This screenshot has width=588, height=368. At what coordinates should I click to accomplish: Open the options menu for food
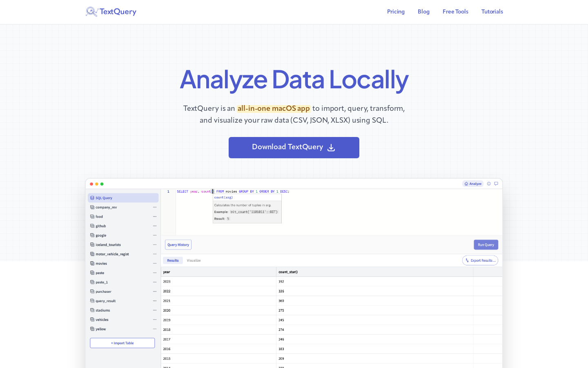point(155,217)
